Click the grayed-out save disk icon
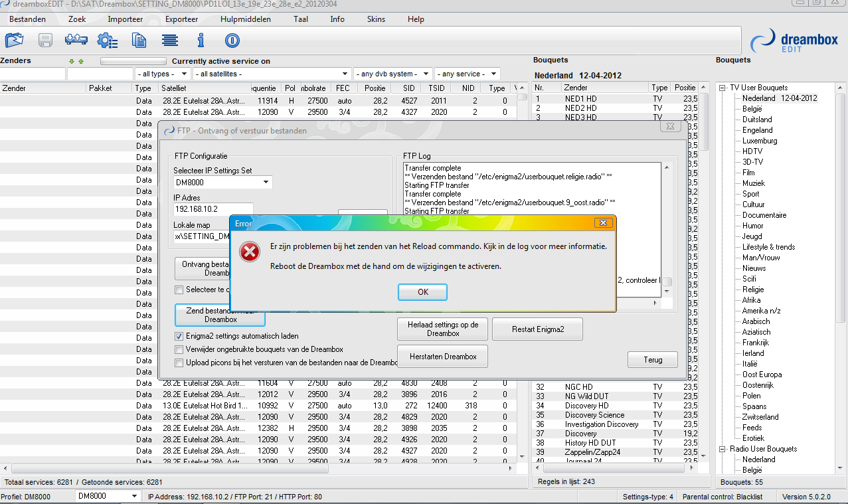 (x=45, y=41)
